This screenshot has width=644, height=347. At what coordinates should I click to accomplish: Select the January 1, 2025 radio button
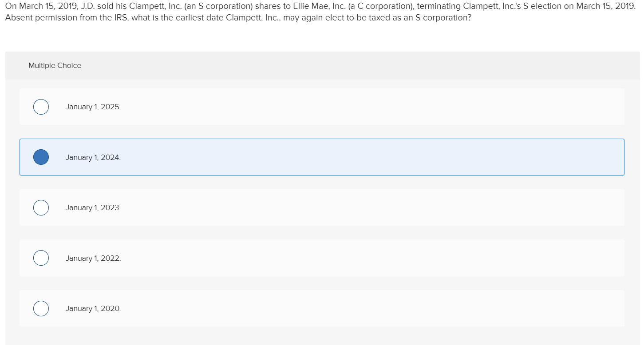point(41,107)
